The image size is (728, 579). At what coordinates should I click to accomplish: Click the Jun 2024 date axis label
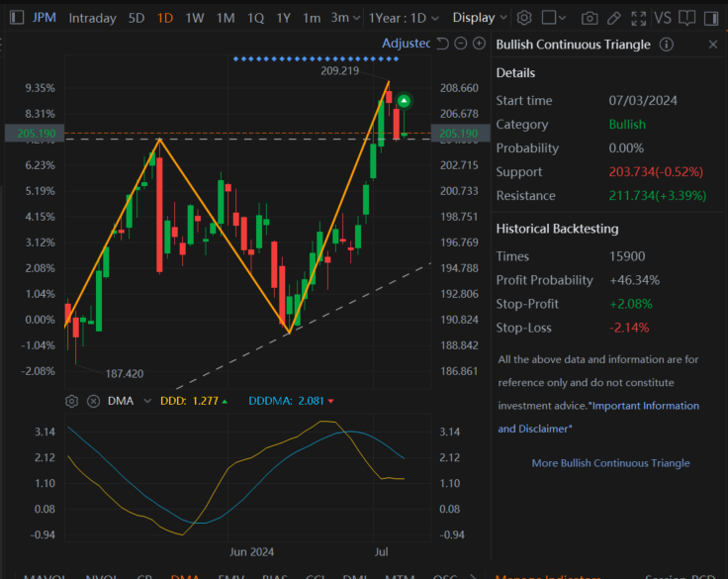251,552
